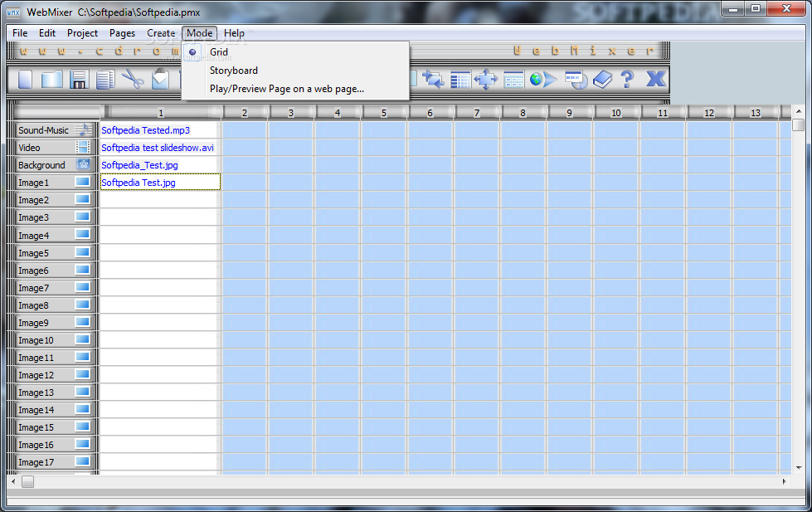Click the picture icon on Image13 row
The width and height of the screenshot is (812, 512).
click(x=83, y=392)
